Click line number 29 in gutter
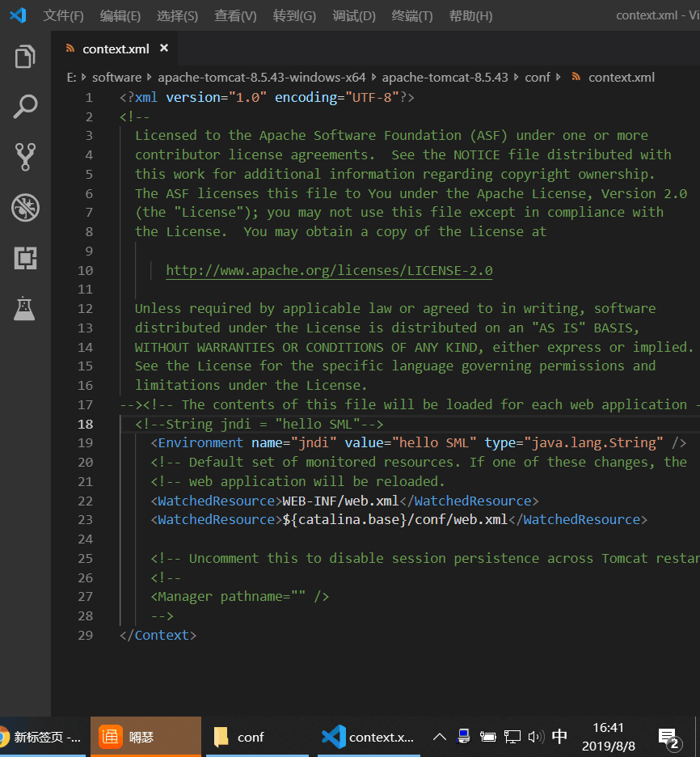700x757 pixels. (85, 635)
